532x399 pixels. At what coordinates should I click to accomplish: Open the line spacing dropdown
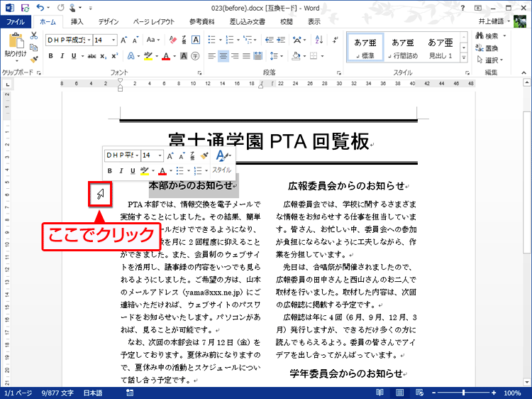coord(277,56)
